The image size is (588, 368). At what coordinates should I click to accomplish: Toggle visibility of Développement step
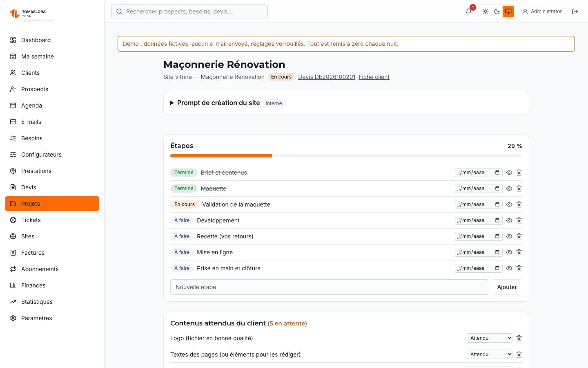tap(509, 220)
